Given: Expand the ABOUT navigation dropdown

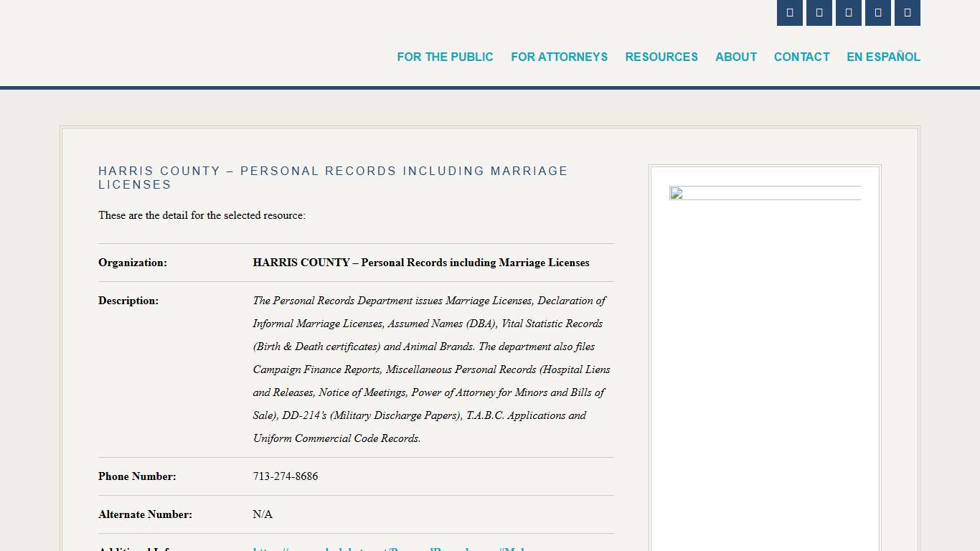Looking at the screenshot, I should (x=736, y=57).
